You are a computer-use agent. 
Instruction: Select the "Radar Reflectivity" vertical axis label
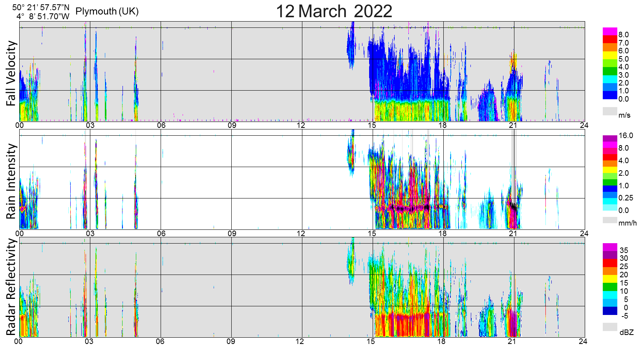point(11,287)
